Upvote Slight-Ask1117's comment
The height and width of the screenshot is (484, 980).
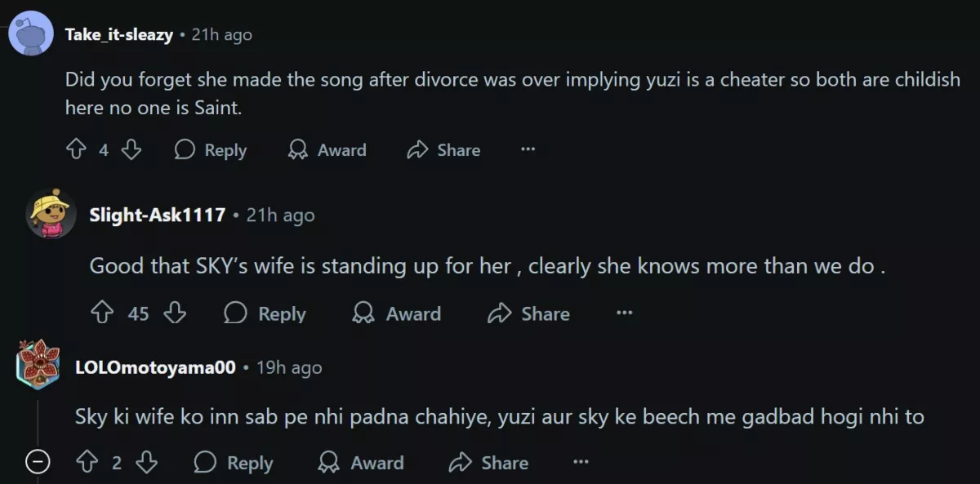click(101, 314)
